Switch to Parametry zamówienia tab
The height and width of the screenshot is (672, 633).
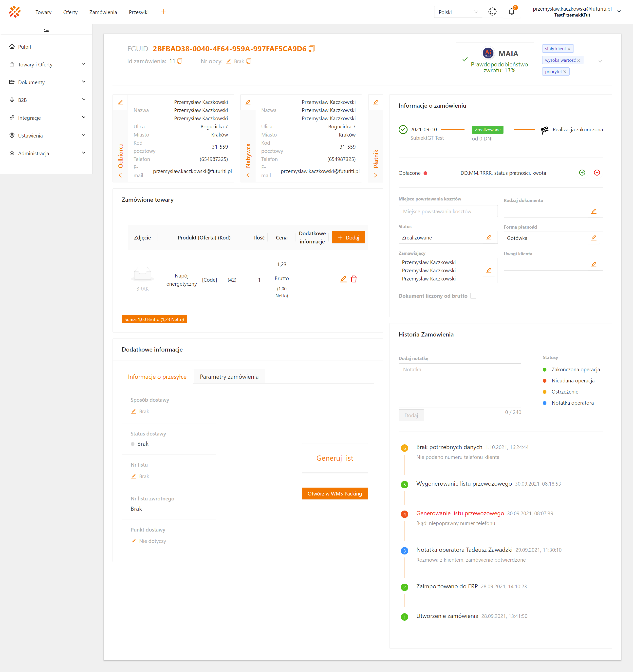[229, 376]
